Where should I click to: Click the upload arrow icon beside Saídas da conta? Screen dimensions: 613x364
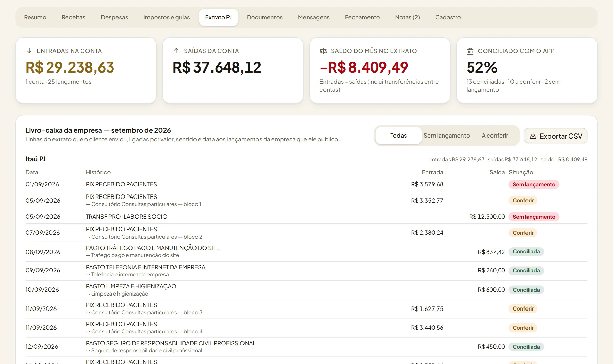(176, 51)
